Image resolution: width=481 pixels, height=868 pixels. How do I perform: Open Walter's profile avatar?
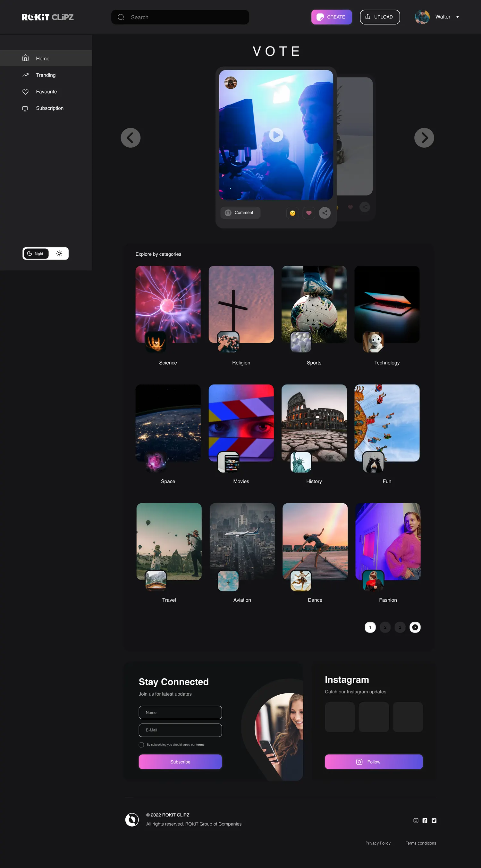(422, 17)
